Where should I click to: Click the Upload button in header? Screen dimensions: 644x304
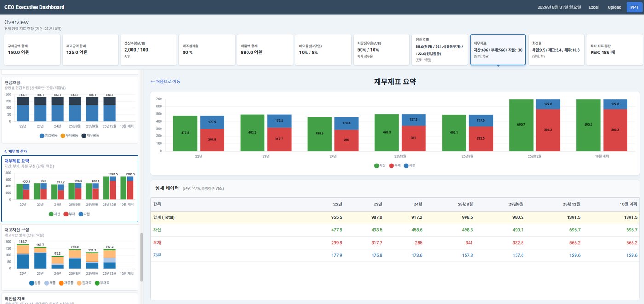(614, 7)
